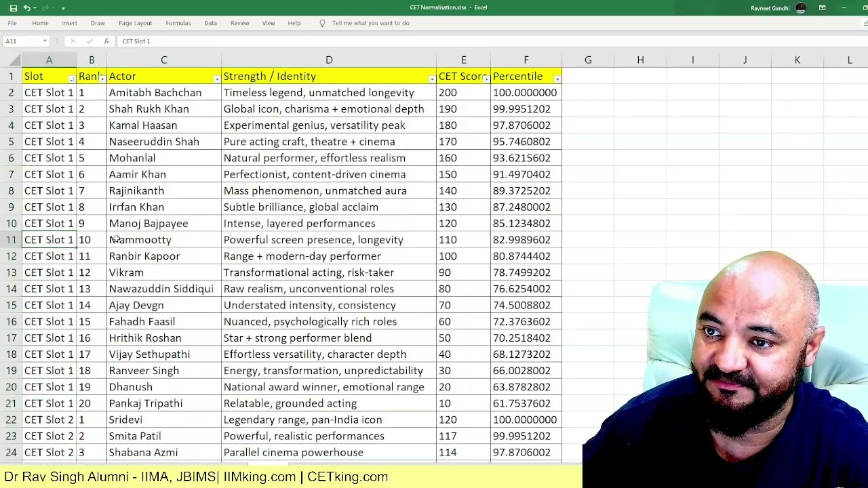Open the File menu
This screenshot has width=868, height=488.
click(12, 23)
